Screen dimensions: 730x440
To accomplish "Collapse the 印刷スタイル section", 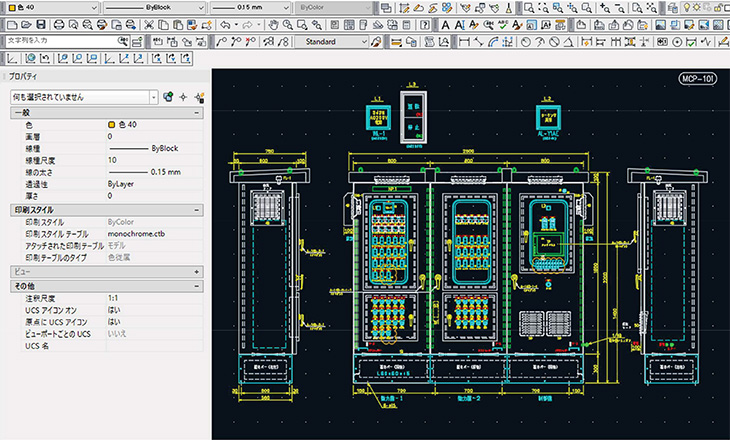I will point(196,210).
